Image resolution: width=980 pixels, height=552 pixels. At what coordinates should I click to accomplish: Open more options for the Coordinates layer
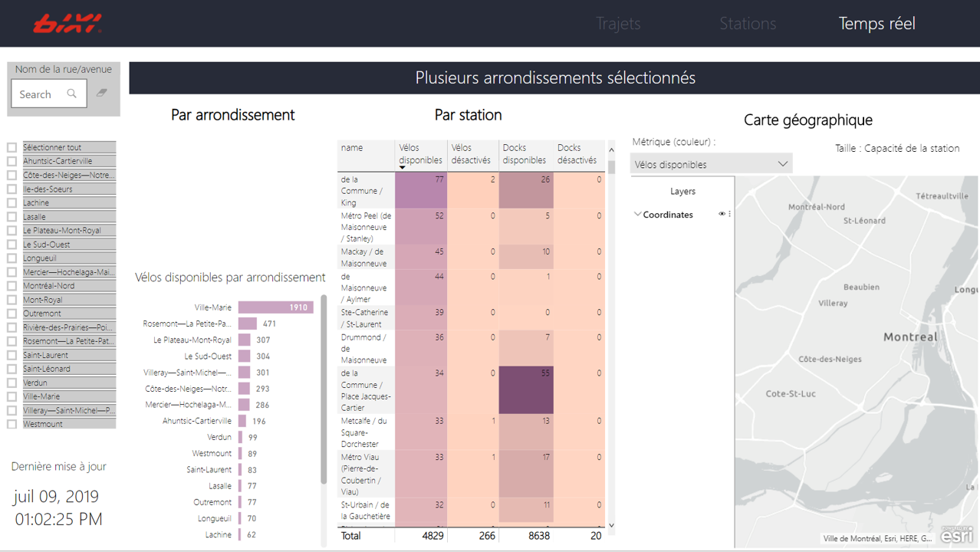tap(729, 215)
